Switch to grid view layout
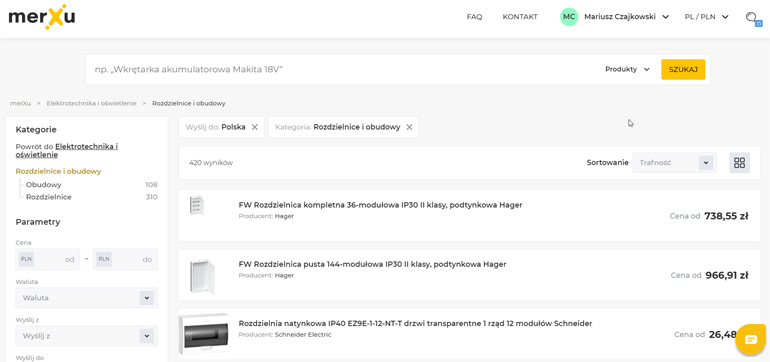The height and width of the screenshot is (362, 770). point(740,163)
